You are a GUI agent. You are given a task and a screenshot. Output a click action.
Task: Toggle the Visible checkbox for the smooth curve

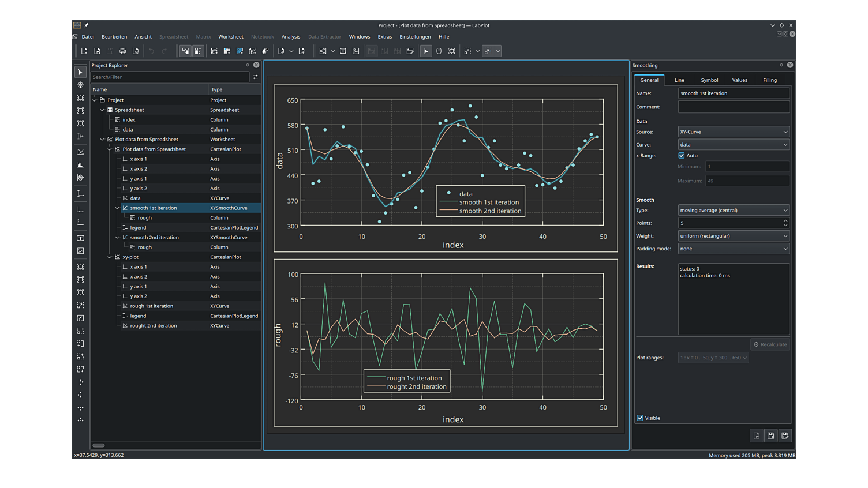click(640, 418)
